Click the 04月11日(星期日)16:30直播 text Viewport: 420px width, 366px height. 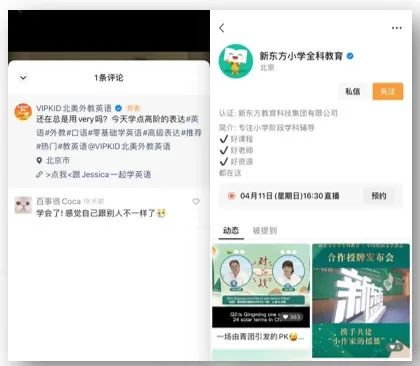tap(289, 196)
